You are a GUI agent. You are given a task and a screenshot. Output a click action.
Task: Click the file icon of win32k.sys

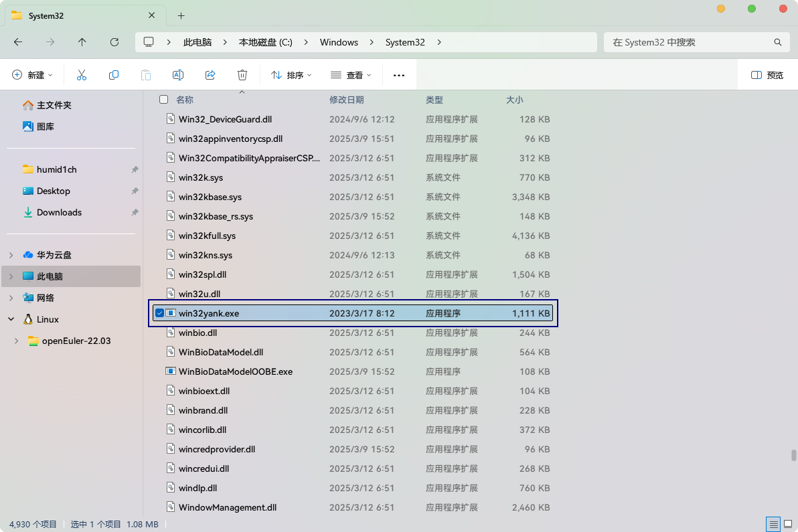(x=171, y=177)
